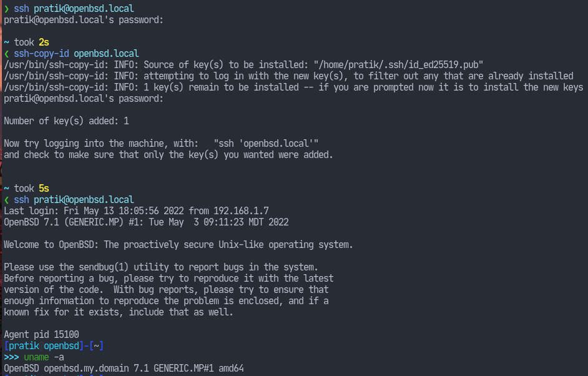Click the tilde symbol beside 'took 2s'
The width and height of the screenshot is (588, 376).
click(x=6, y=42)
